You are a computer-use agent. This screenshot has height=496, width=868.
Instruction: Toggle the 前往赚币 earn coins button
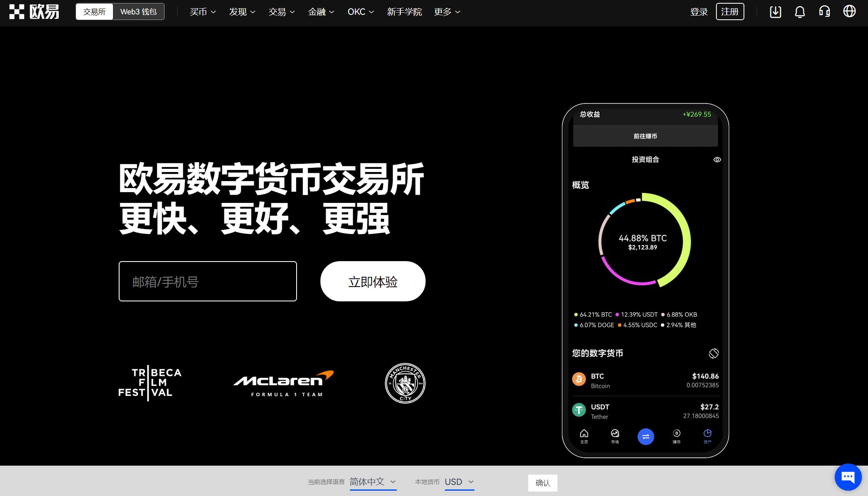645,136
